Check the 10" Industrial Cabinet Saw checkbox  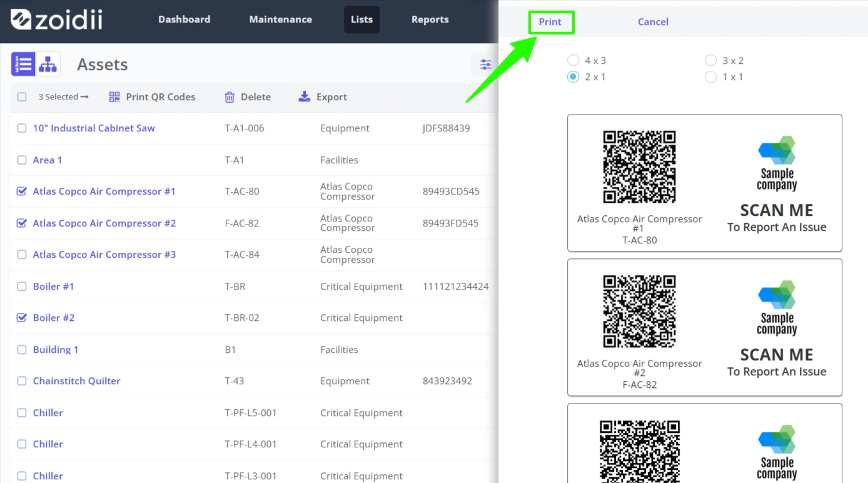point(22,128)
